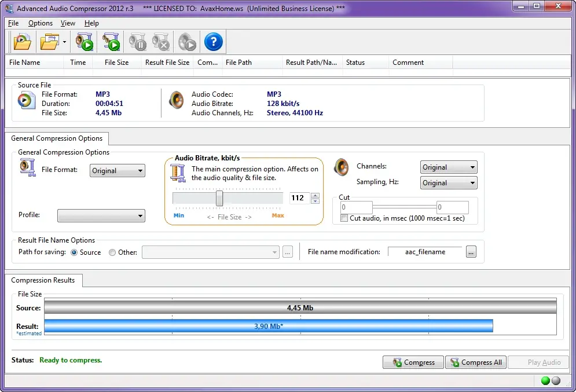Click the duration value 00:04:51
Screen dimensions: 576x392
pos(109,104)
